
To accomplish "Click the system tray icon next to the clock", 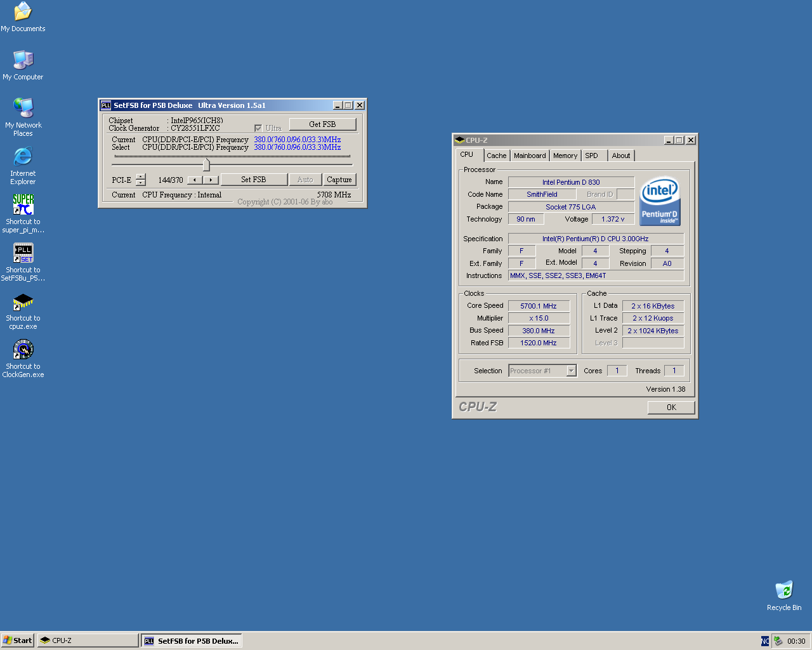I will pyautogui.click(x=778, y=641).
